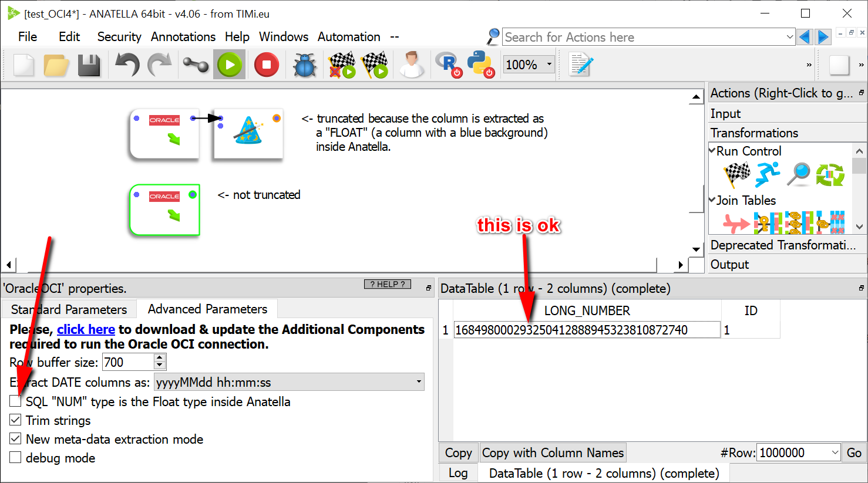Viewport: 868px width, 483px height.
Task: Click the Python engine icon
Action: click(x=480, y=64)
